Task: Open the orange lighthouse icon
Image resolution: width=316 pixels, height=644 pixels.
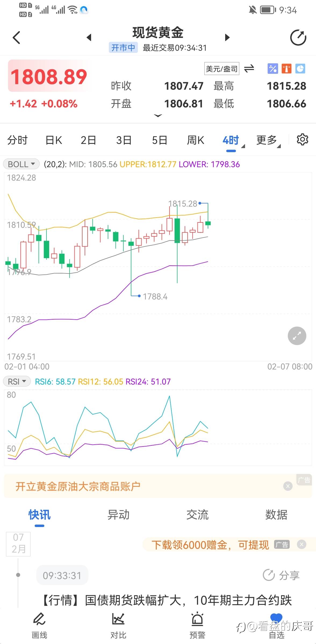Action: (x=286, y=69)
